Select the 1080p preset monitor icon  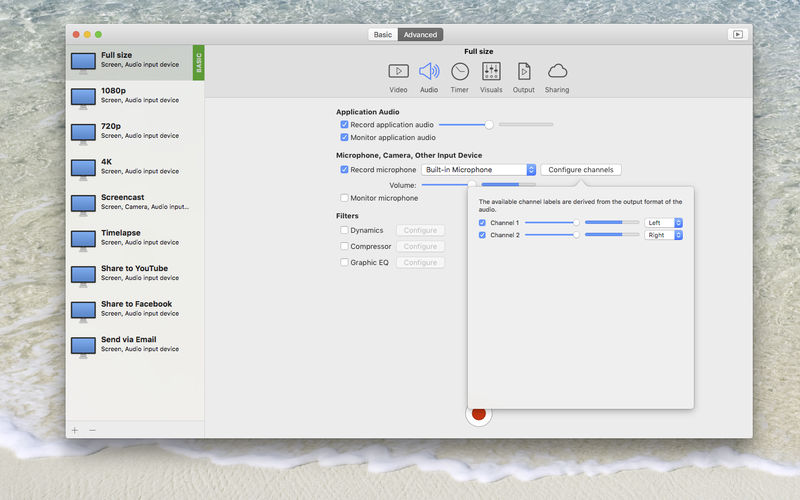click(x=83, y=98)
